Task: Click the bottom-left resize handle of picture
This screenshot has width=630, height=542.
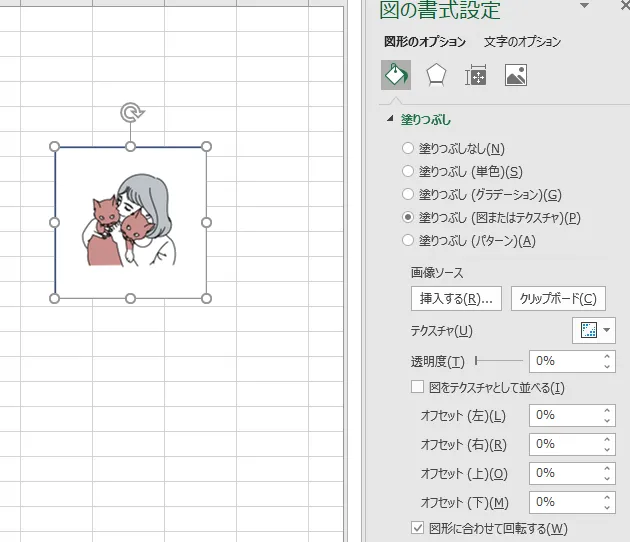Action: (55, 299)
